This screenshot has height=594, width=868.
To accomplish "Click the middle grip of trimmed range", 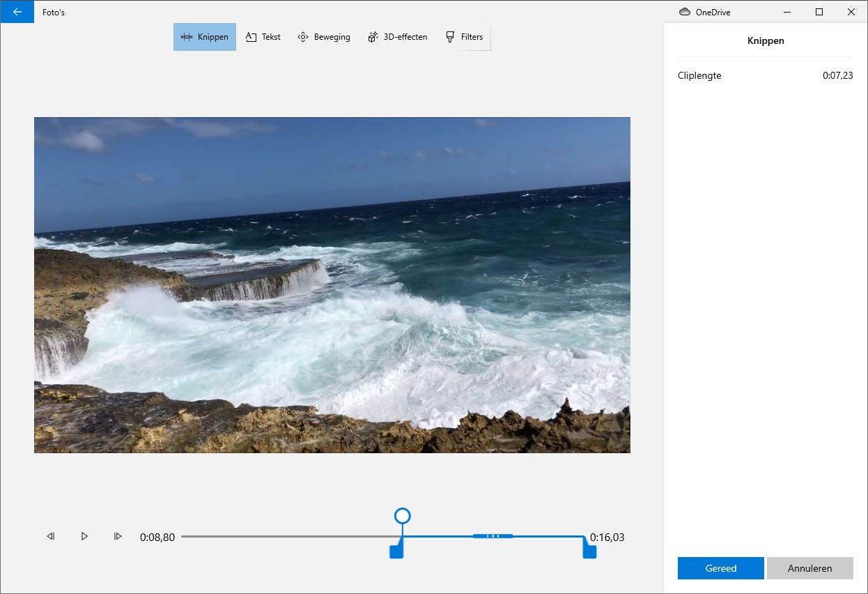I will 493,536.
